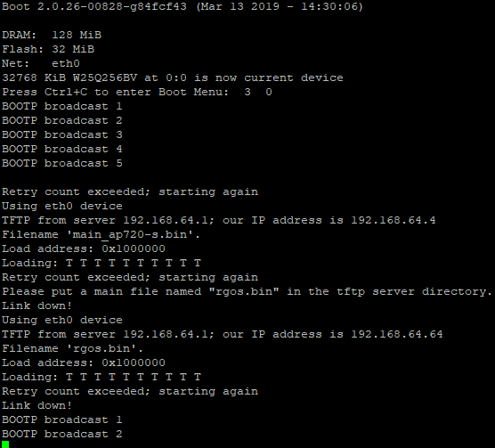Viewport: 495px width, 448px height.
Task: Click the Boot version line at top
Action: 183,6
